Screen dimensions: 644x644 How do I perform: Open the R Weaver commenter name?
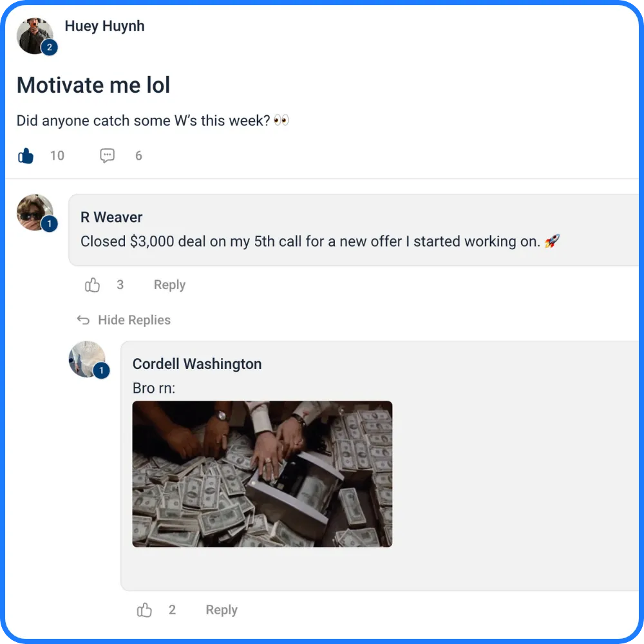tap(111, 217)
